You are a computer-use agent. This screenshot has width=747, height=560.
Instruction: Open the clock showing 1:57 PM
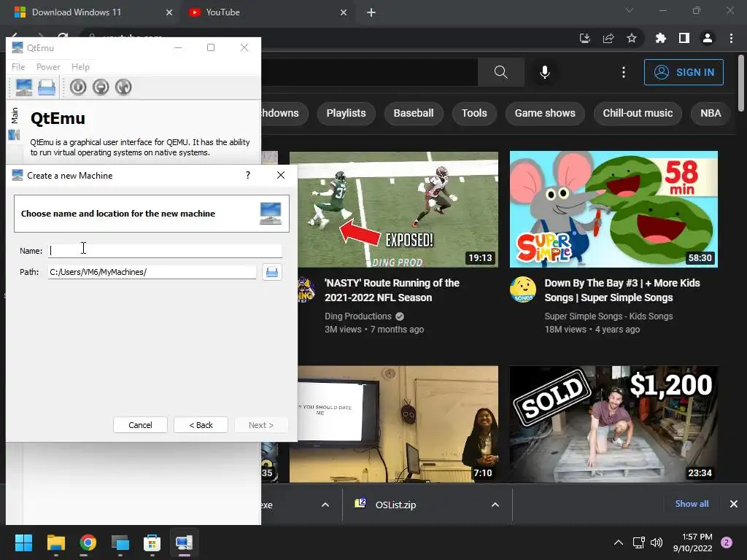click(x=693, y=542)
